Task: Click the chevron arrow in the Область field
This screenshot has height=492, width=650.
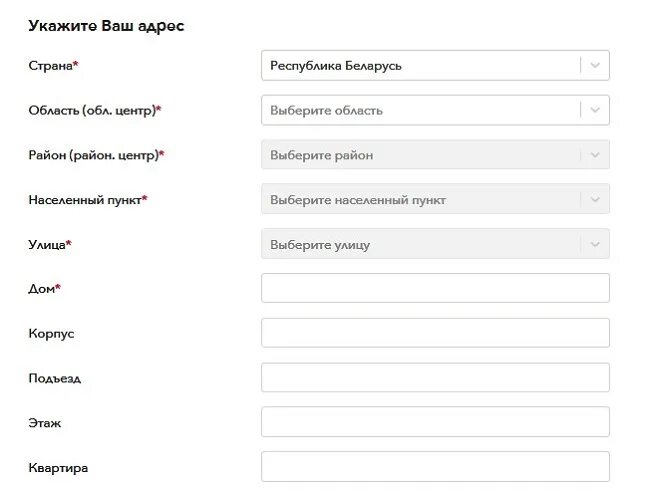Action: (x=595, y=110)
